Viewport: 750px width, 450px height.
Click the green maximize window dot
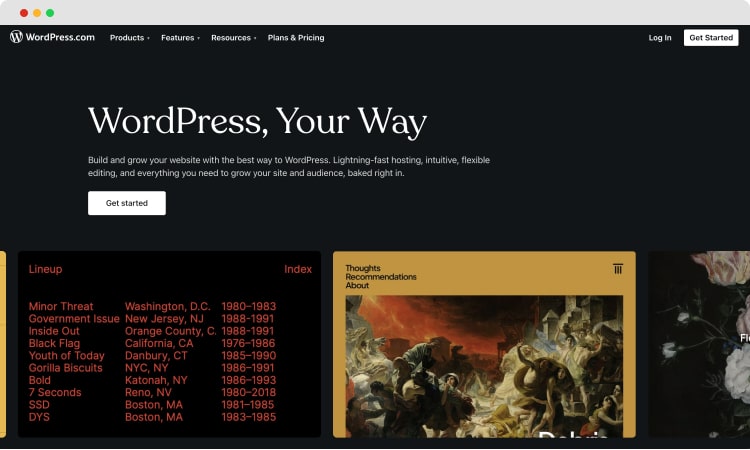coord(50,13)
